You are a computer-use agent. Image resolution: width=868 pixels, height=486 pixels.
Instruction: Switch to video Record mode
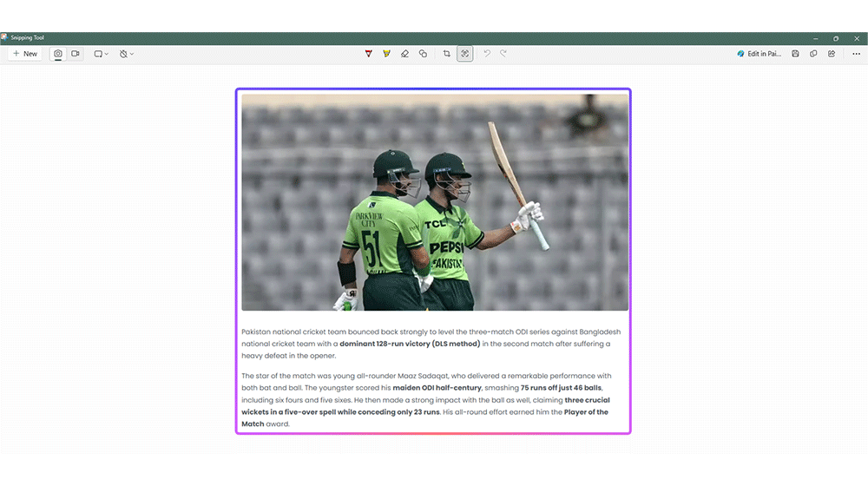(76, 54)
